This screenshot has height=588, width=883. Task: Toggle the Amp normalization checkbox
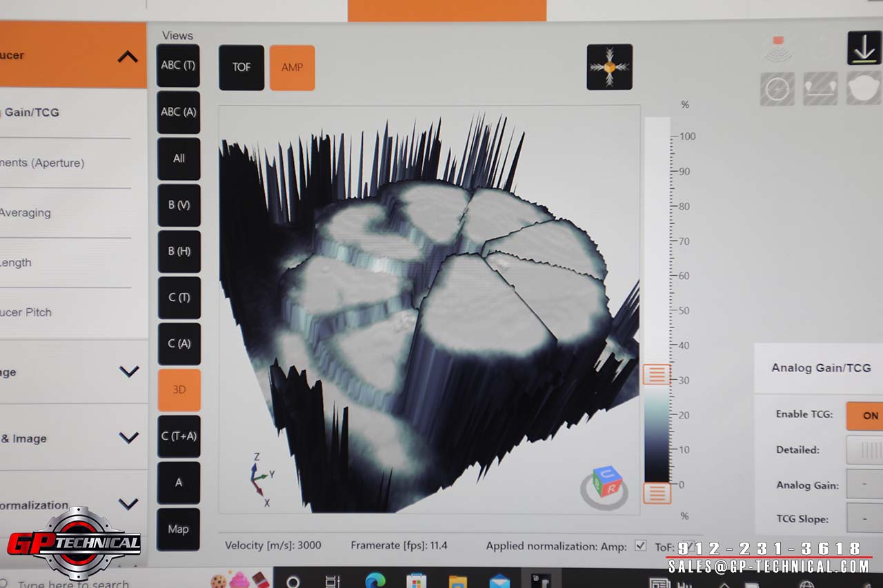[640, 546]
